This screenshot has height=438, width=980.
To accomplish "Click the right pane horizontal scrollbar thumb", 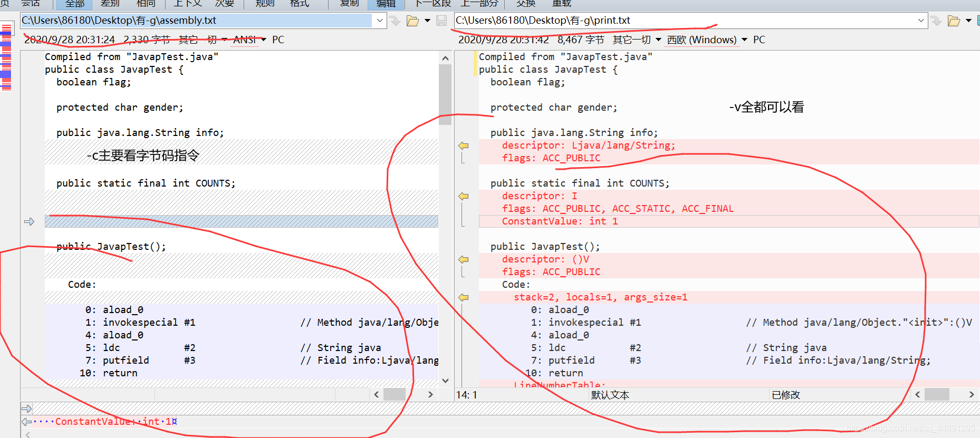I will tap(937, 394).
